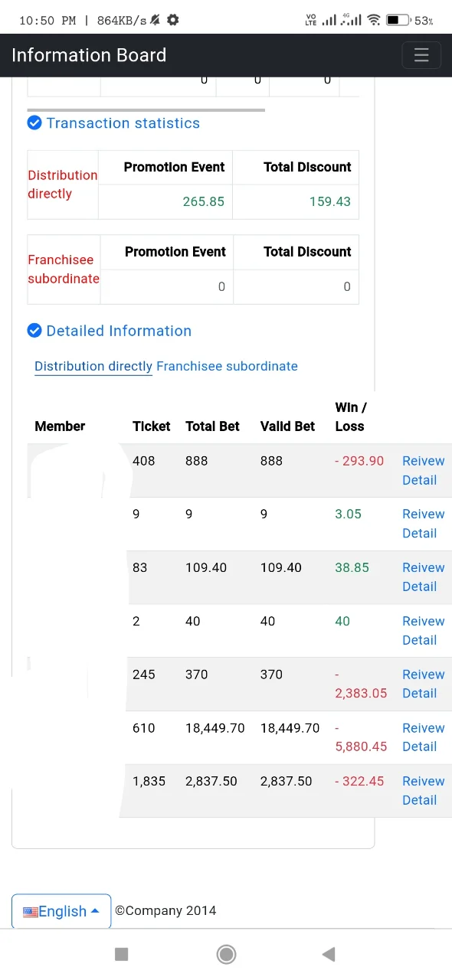Open the hamburger menu in the header
Image resolution: width=452 pixels, height=980 pixels.
[421, 55]
